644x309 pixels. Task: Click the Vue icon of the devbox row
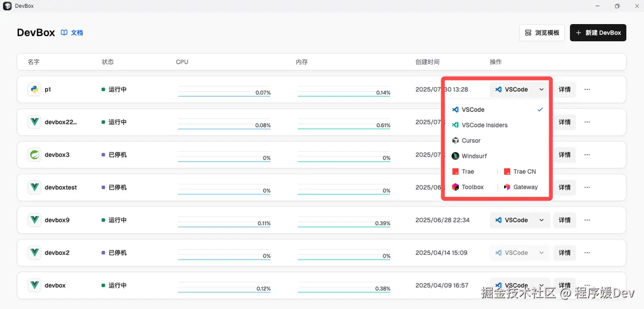(34, 285)
